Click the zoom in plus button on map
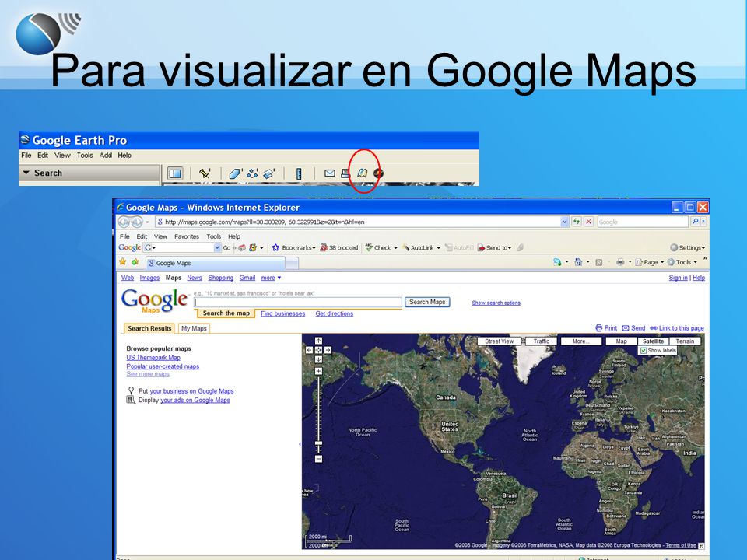747x560 pixels. pos(319,371)
